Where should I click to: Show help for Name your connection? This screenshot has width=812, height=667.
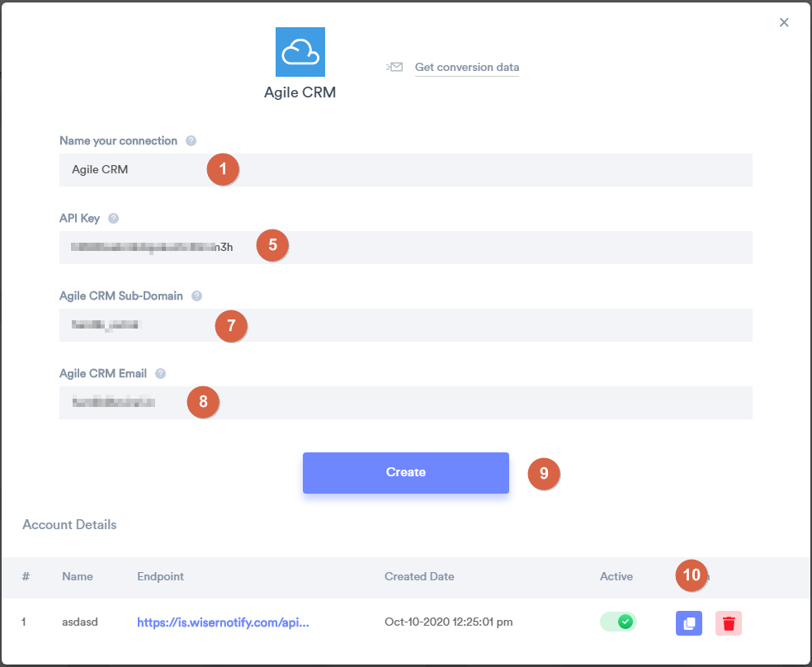coord(191,141)
